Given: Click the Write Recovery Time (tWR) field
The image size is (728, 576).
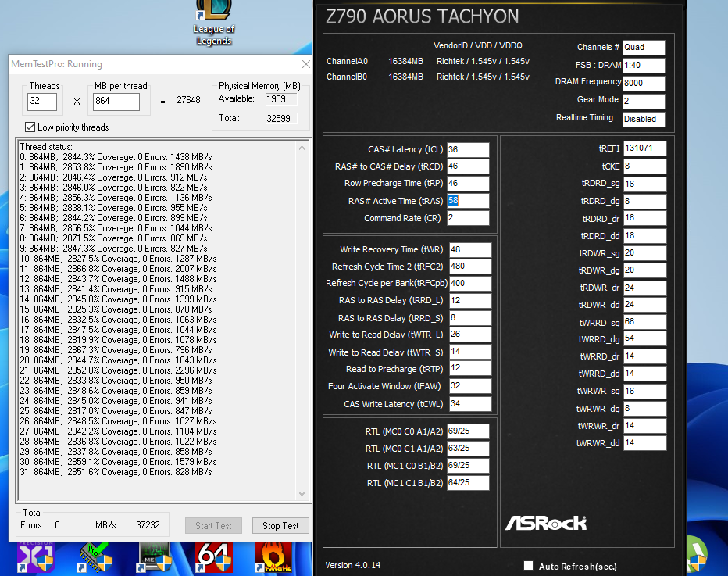Looking at the screenshot, I should [470, 249].
